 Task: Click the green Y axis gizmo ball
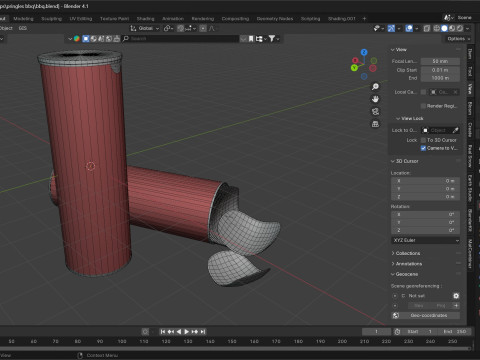[x=354, y=68]
